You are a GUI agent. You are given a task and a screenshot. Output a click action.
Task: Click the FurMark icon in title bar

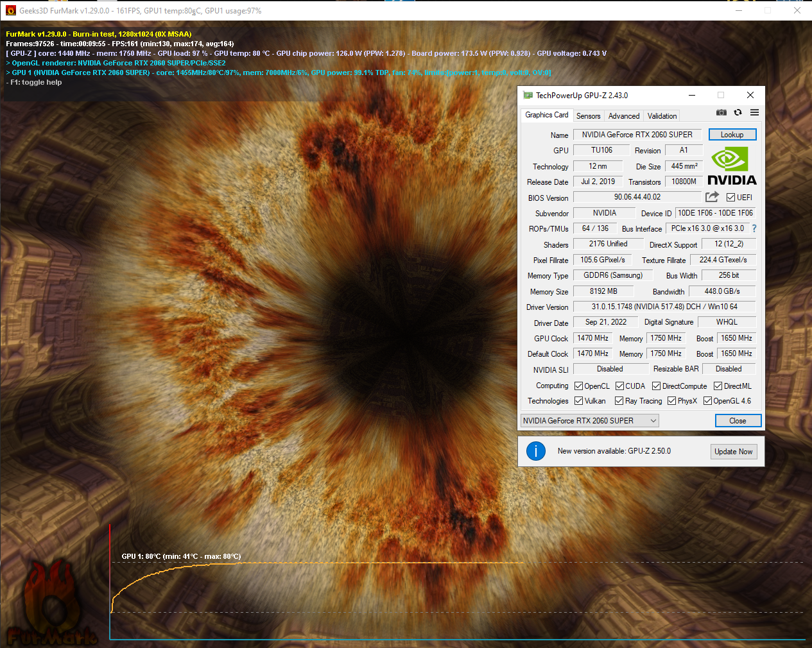click(x=10, y=10)
